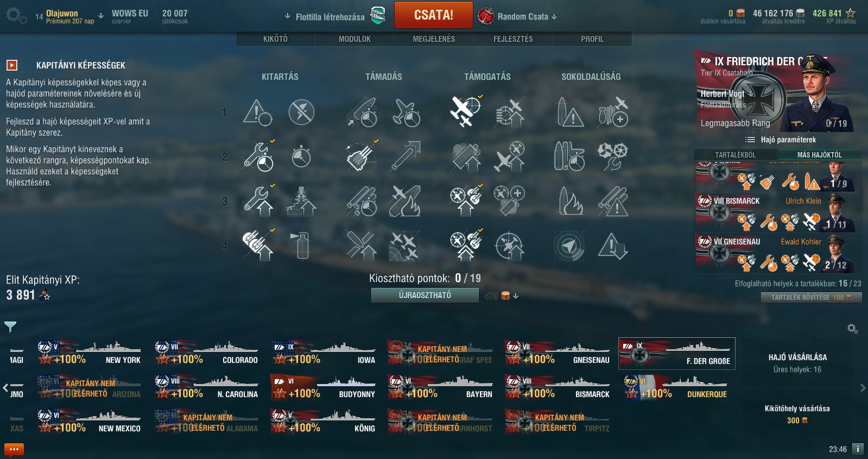Click the fire flame skill icon in Sokoldalúság row 3
The height and width of the screenshot is (459, 868).
tap(569, 202)
